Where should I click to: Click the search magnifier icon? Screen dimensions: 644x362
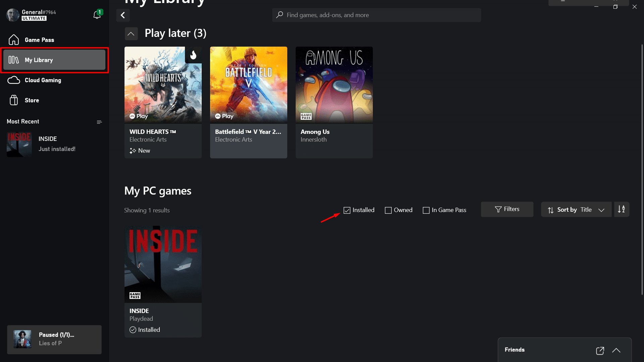tap(280, 15)
